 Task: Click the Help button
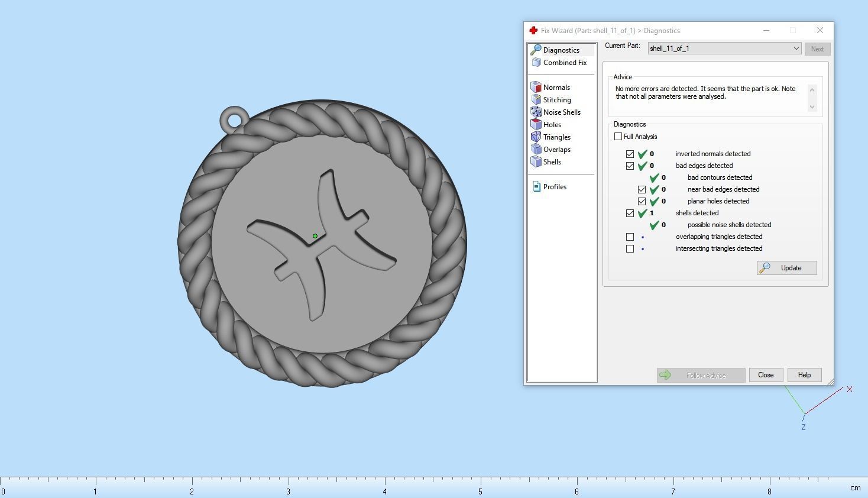coord(804,375)
